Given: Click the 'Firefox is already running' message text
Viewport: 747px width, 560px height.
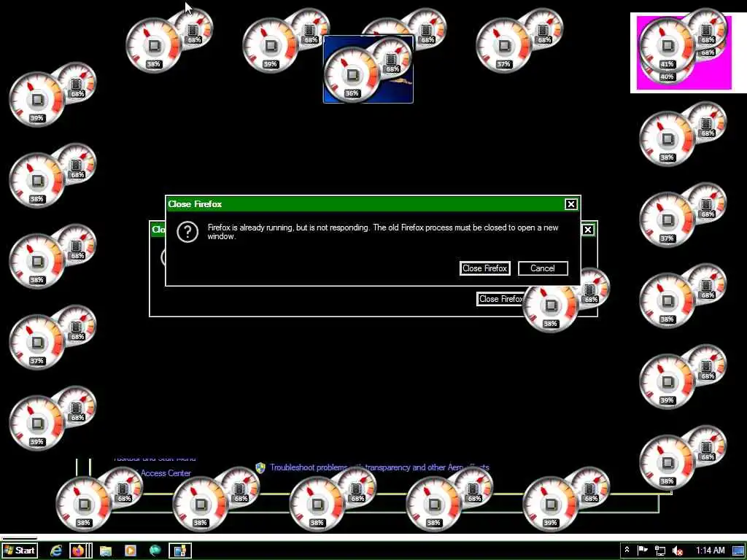Looking at the screenshot, I should click(382, 232).
